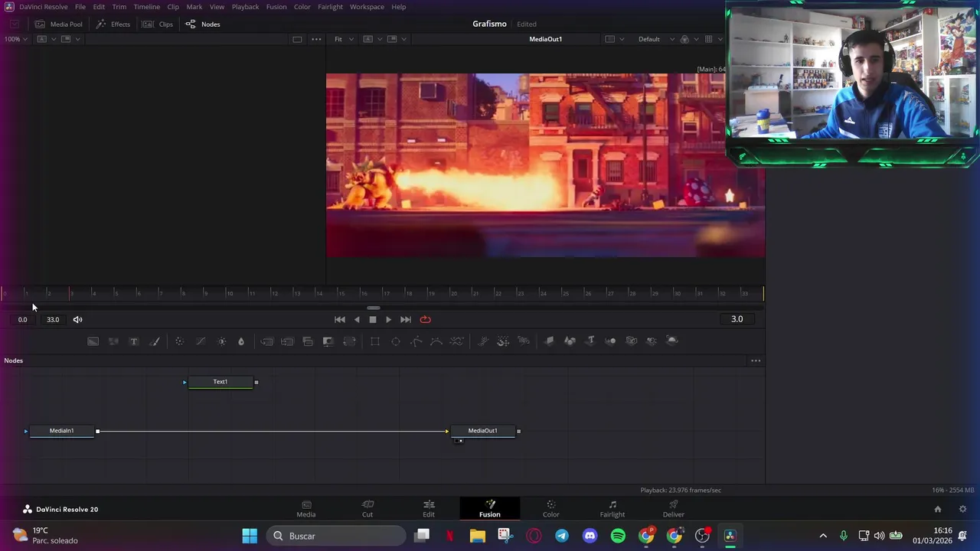Add a FastNoise node from the toolbar
The width and height of the screenshot is (980, 551).
[113, 341]
